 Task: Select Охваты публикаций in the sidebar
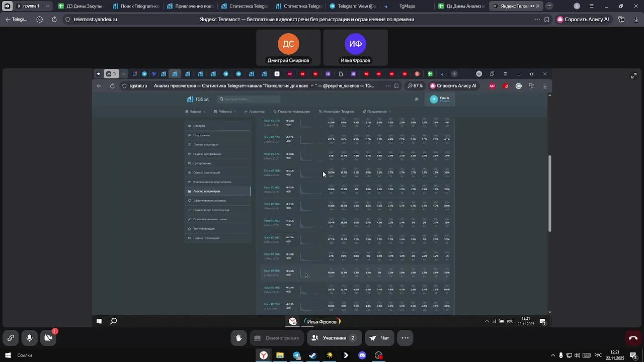pos(218,172)
